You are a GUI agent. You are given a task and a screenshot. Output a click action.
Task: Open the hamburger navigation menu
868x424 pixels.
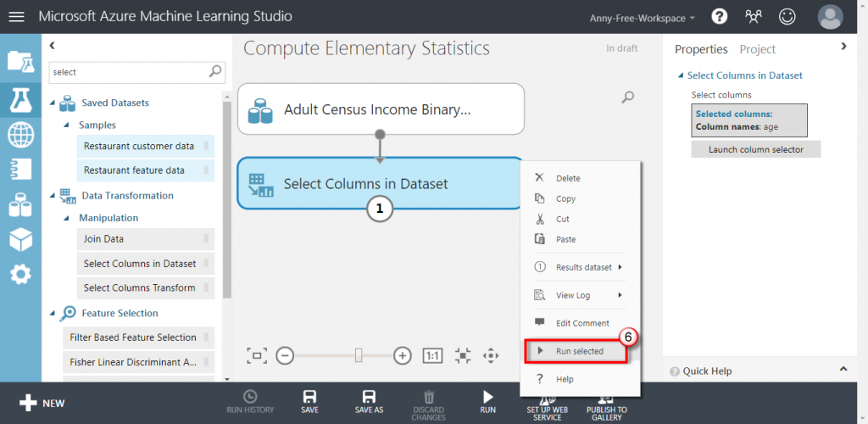17,17
